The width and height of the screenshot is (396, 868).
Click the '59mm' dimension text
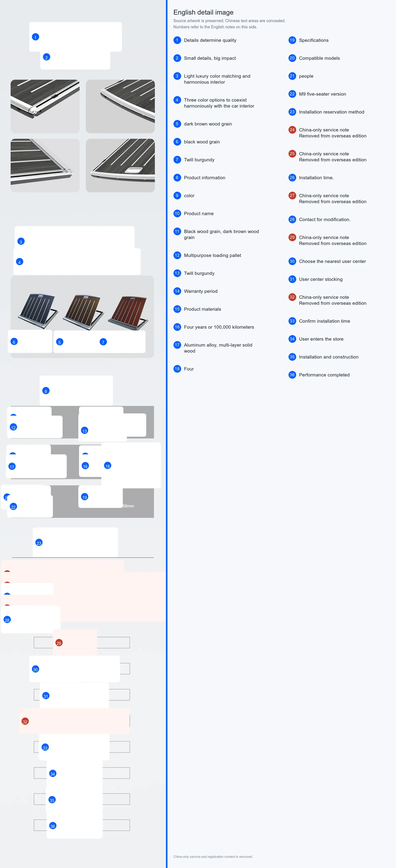128,506
